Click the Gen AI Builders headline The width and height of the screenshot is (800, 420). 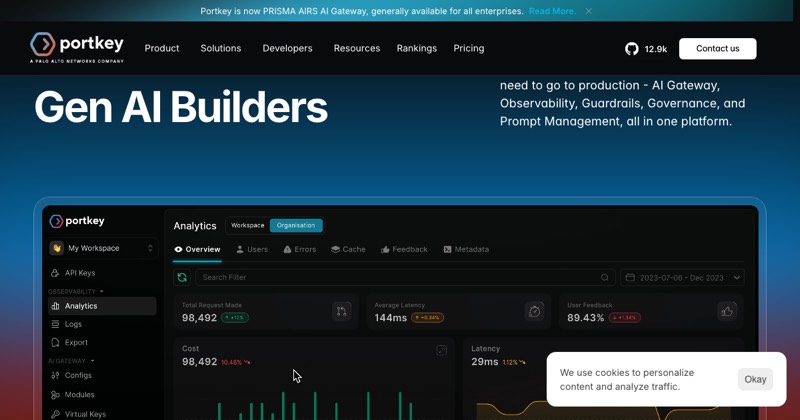pyautogui.click(x=181, y=107)
